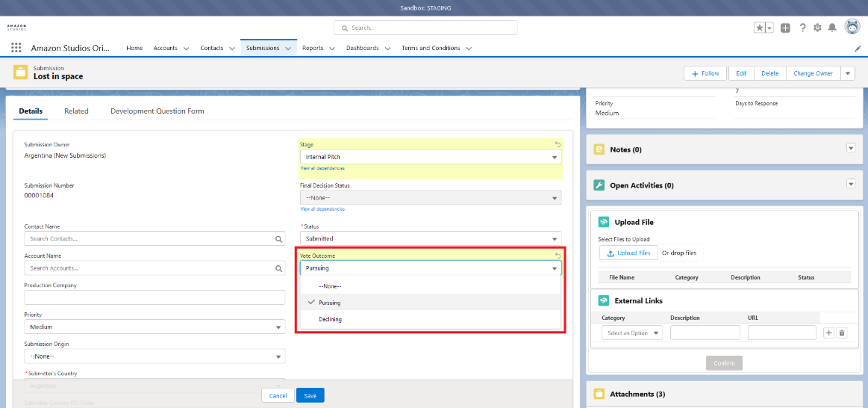This screenshot has height=408, width=868.
Task: Open the help question mark icon
Action: [802, 28]
